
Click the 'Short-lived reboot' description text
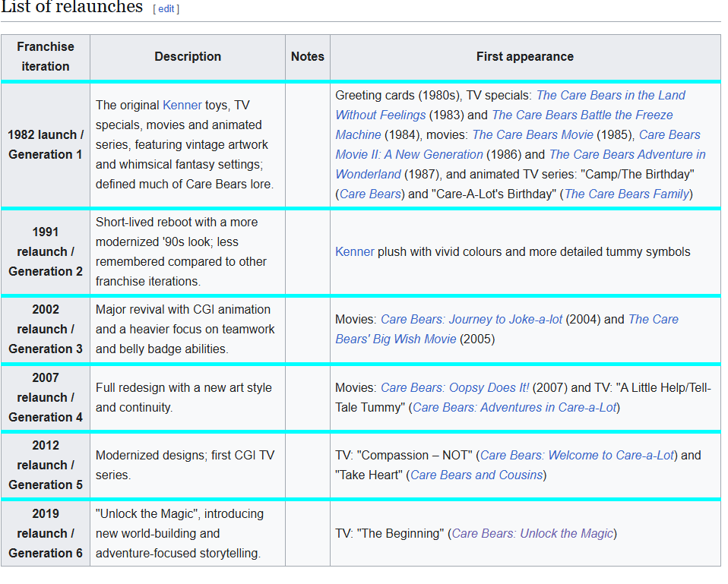pyautogui.click(x=181, y=252)
